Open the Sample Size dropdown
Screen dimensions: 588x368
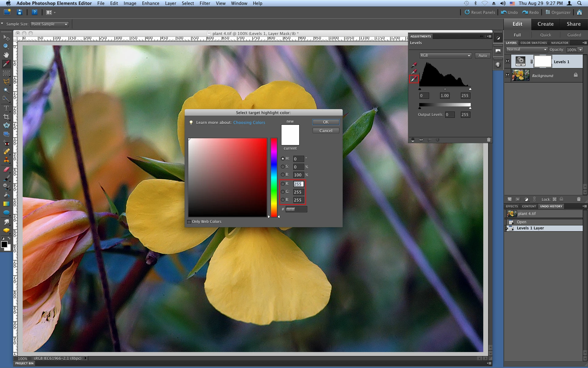49,24
